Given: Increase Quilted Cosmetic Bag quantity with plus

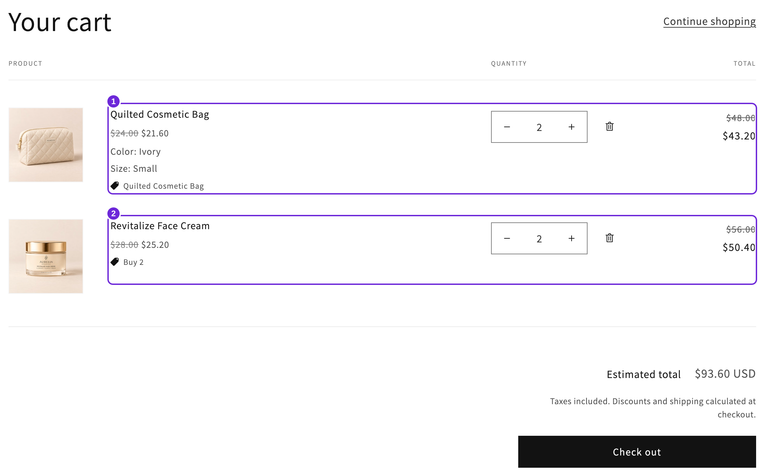Looking at the screenshot, I should (571, 127).
